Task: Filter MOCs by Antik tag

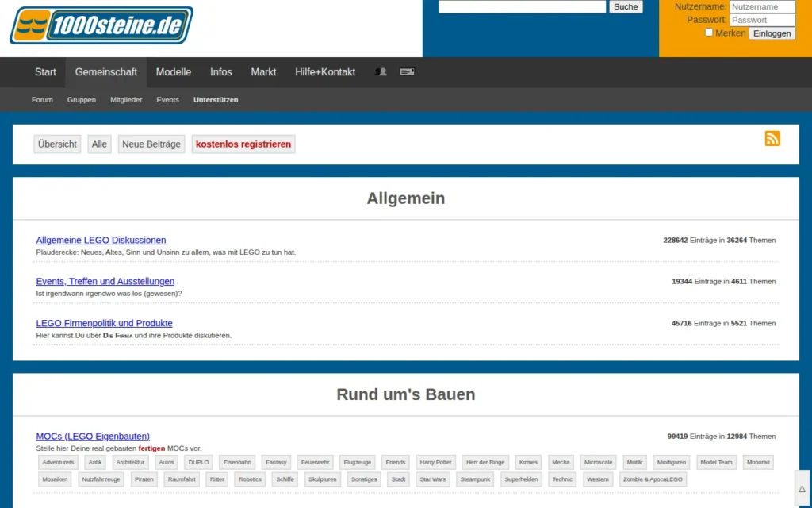Action: (x=95, y=463)
